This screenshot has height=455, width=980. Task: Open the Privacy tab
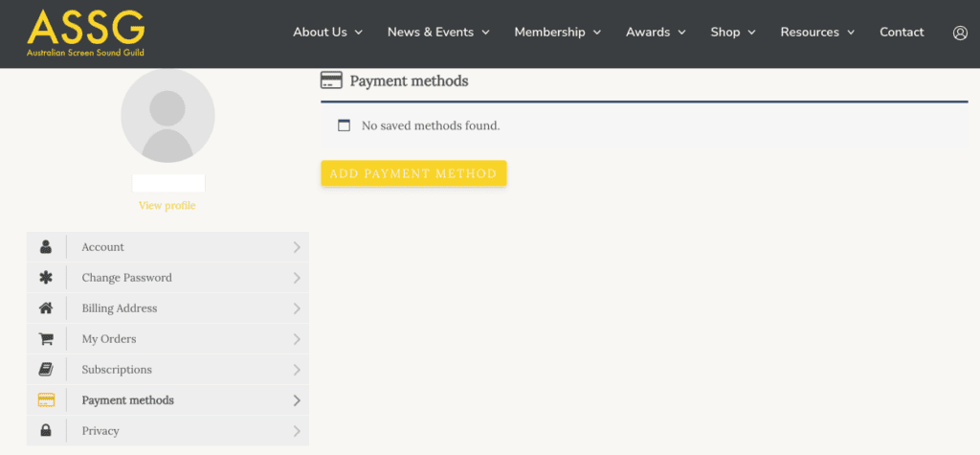[x=167, y=431]
